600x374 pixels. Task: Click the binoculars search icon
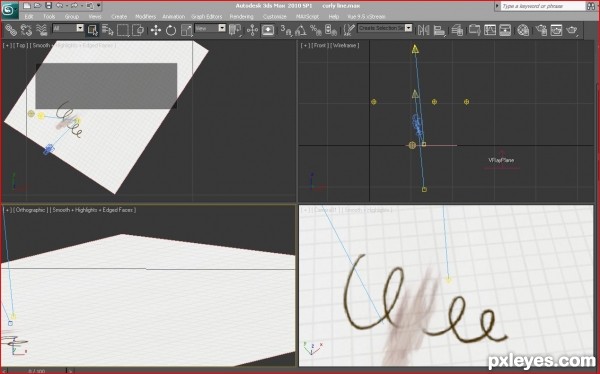[x=591, y=6]
